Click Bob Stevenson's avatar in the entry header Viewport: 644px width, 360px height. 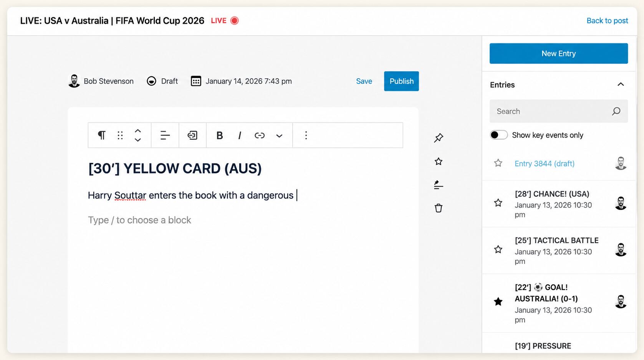click(74, 81)
